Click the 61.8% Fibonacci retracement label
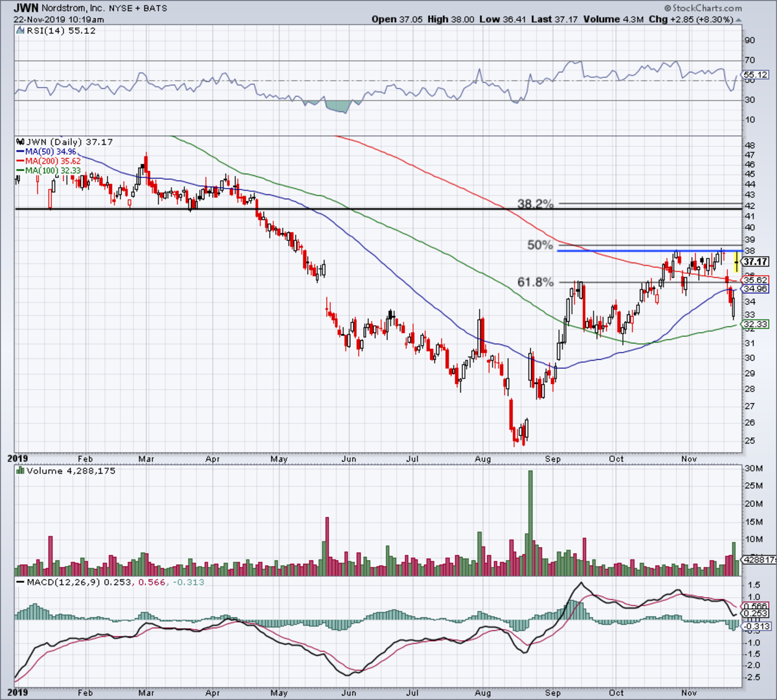 click(535, 282)
